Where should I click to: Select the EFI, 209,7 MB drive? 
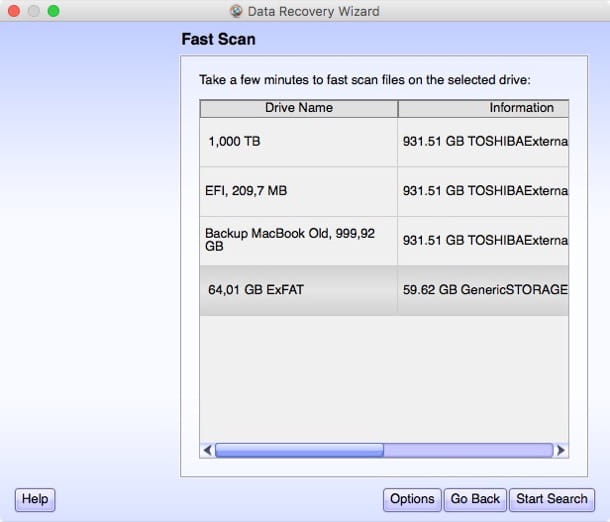pos(384,191)
